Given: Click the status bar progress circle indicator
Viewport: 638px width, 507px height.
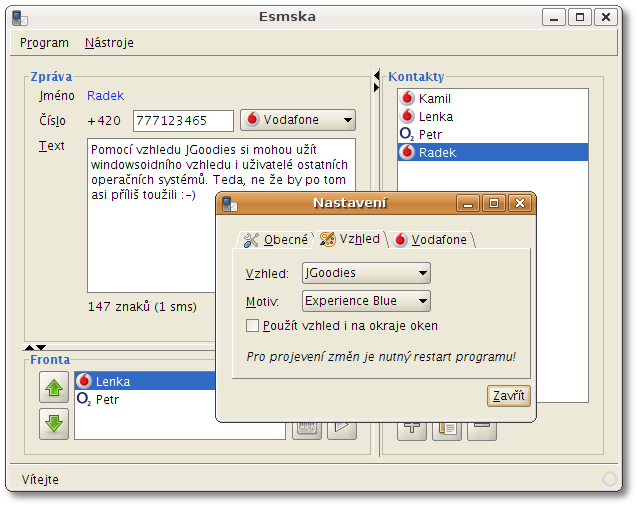Looking at the screenshot, I should click(610, 479).
